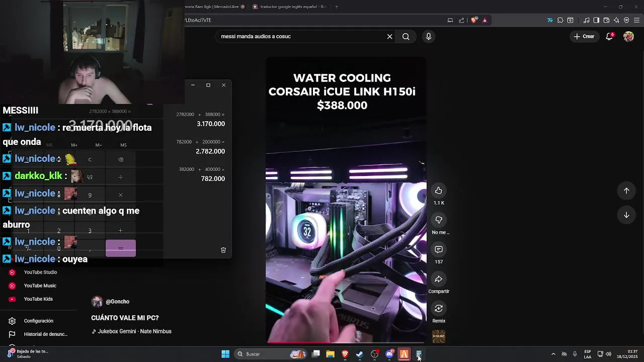The width and height of the screenshot is (644, 362).
Task: Share the video with Compartir
Action: (x=439, y=279)
